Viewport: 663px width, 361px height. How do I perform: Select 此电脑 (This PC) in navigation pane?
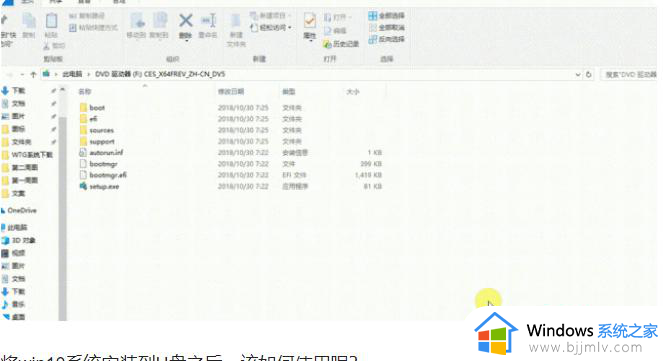[15, 227]
